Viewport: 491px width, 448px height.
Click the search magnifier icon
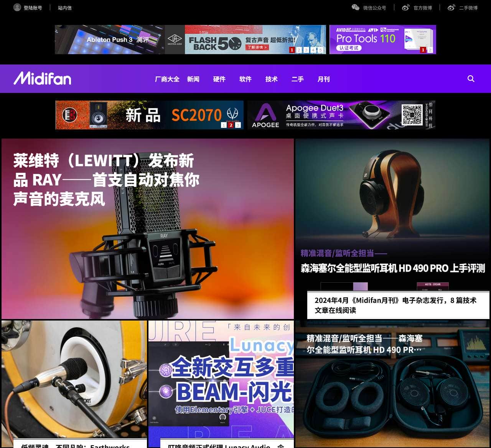471,79
